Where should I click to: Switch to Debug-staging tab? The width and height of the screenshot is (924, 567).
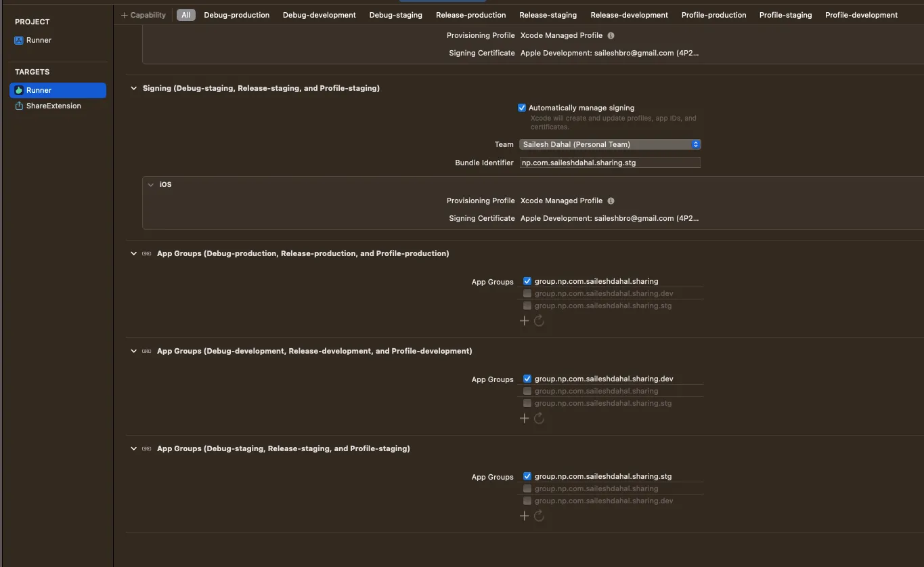396,15
